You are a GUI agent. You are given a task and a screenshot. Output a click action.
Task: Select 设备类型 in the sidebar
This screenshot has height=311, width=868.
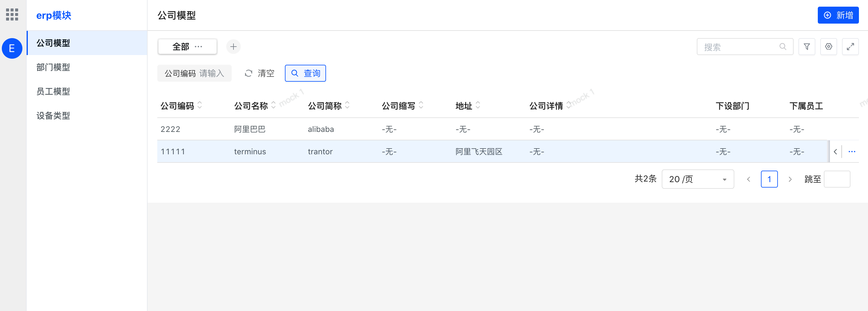pos(53,116)
